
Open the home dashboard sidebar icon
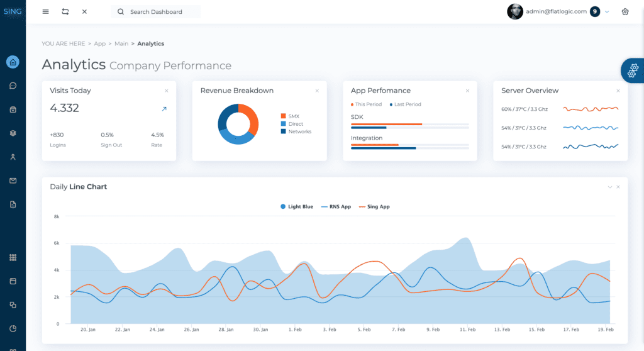pos(13,62)
